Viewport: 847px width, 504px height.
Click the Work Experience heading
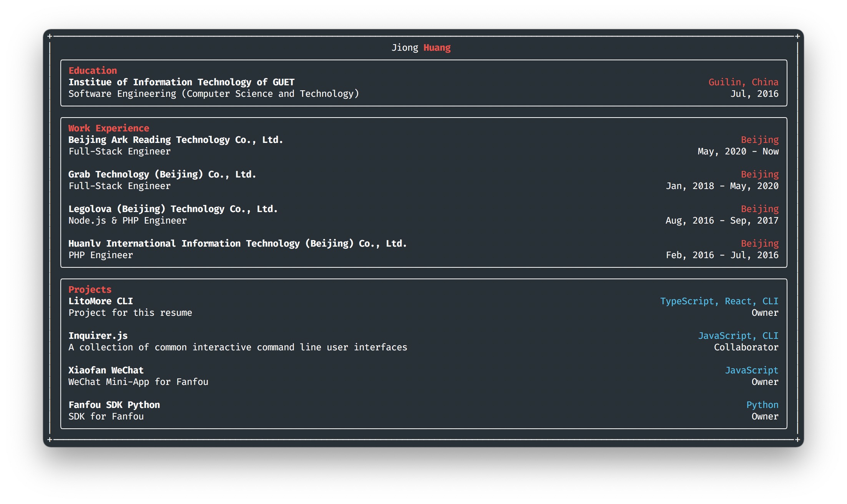click(109, 128)
